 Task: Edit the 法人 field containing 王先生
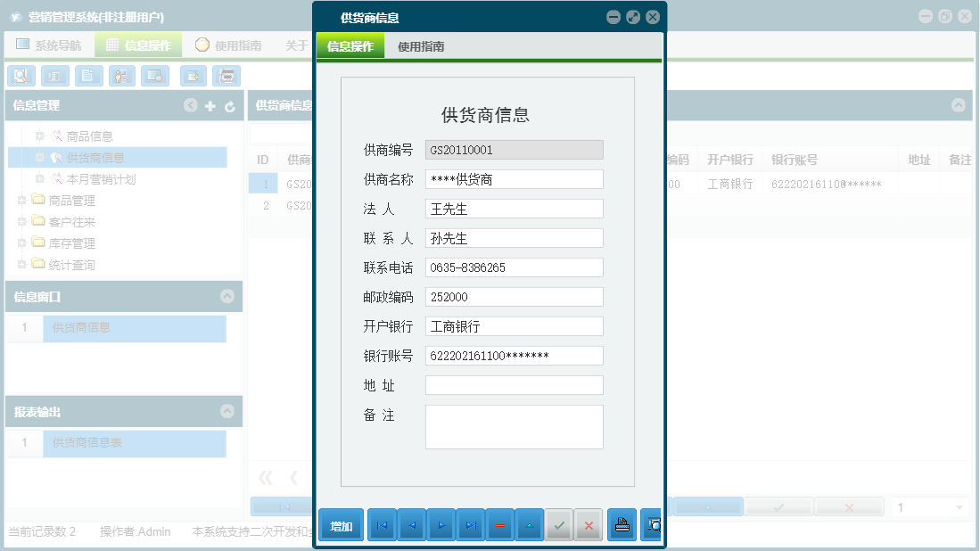coord(515,209)
